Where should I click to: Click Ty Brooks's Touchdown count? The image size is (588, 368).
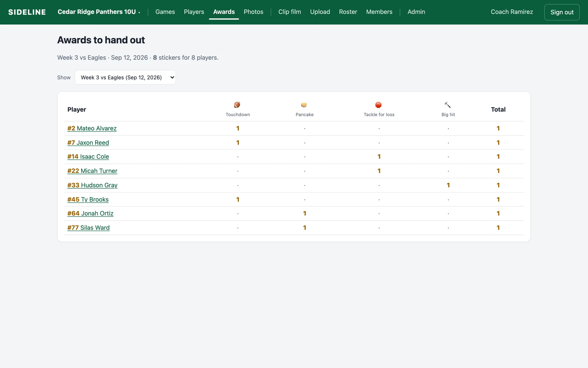(x=238, y=199)
